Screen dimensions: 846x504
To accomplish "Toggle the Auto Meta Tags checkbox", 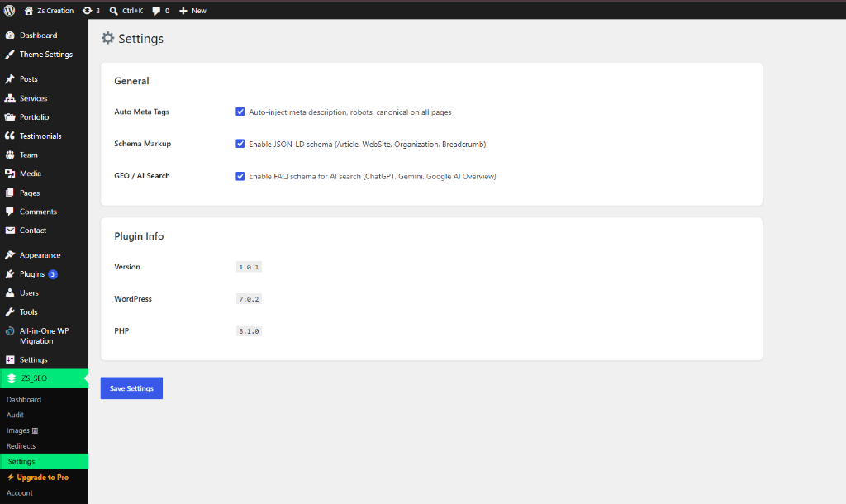I will [240, 112].
